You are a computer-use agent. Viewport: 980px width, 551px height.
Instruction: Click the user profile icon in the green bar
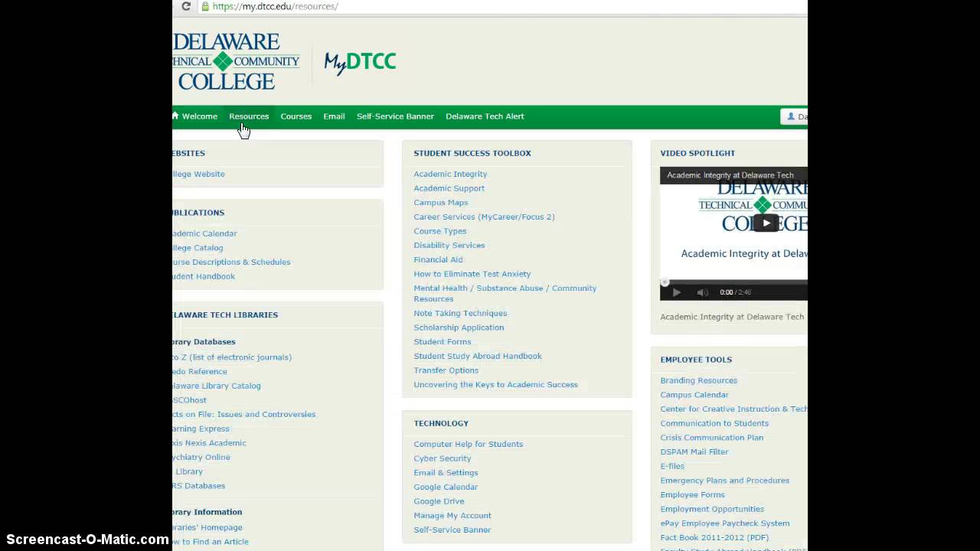(x=791, y=116)
